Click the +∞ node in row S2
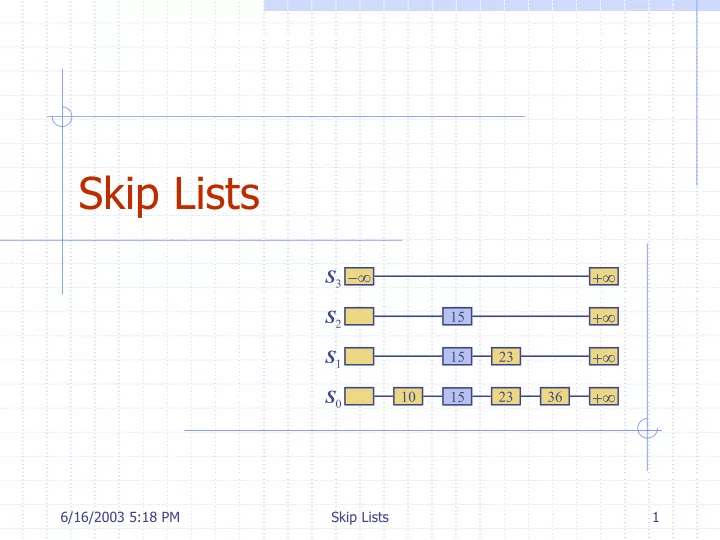Viewport: 720px width, 540px height. [x=604, y=316]
